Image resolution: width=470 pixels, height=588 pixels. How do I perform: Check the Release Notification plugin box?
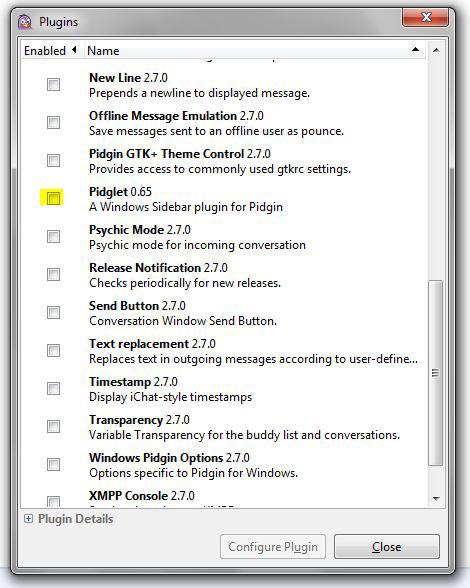tap(53, 274)
